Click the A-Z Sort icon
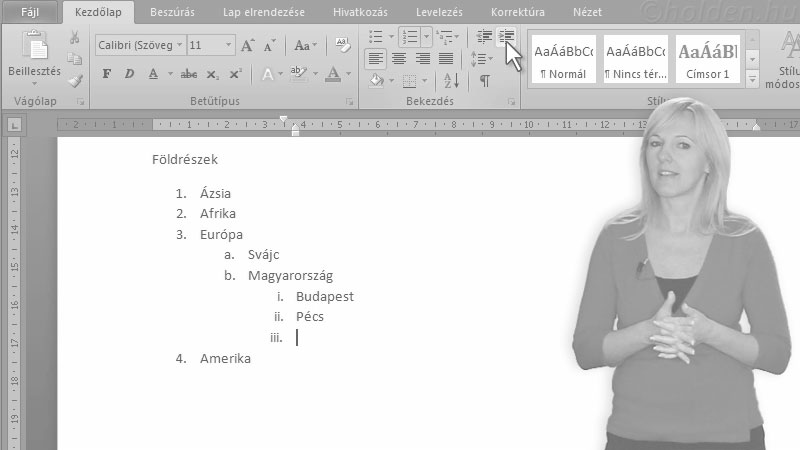Viewport: 800px width, 450px height. [451, 81]
